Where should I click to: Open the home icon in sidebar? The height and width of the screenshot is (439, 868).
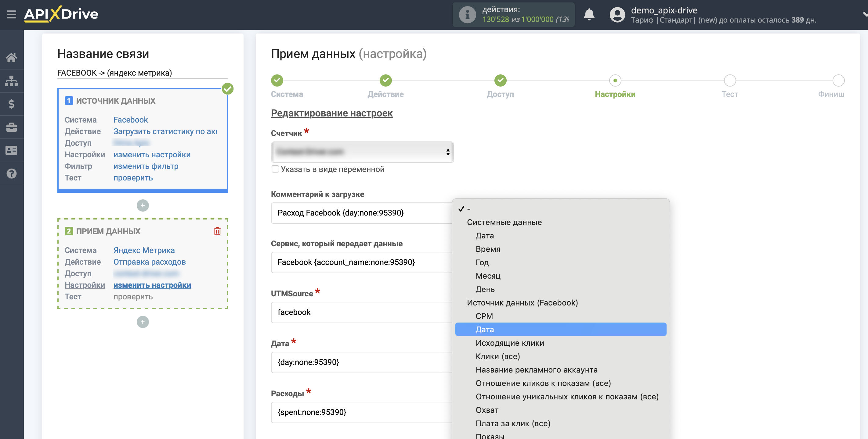(12, 58)
